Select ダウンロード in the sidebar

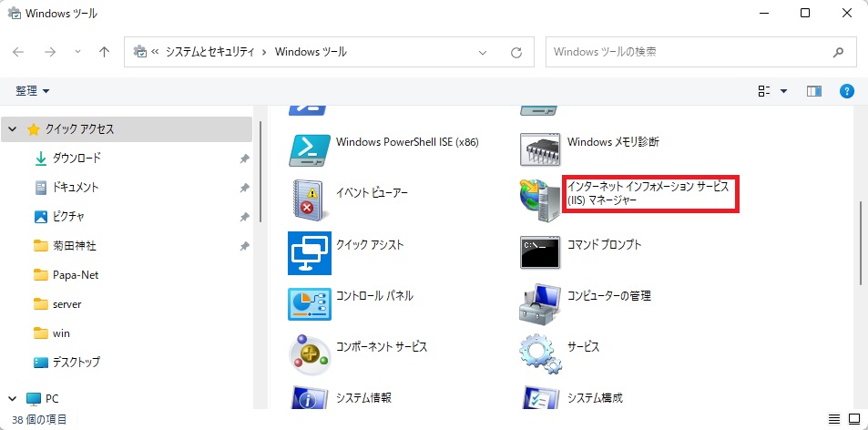(77, 159)
